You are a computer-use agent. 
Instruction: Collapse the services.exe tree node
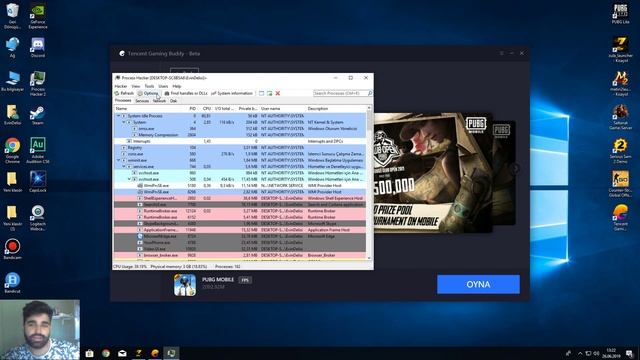[x=124, y=167]
